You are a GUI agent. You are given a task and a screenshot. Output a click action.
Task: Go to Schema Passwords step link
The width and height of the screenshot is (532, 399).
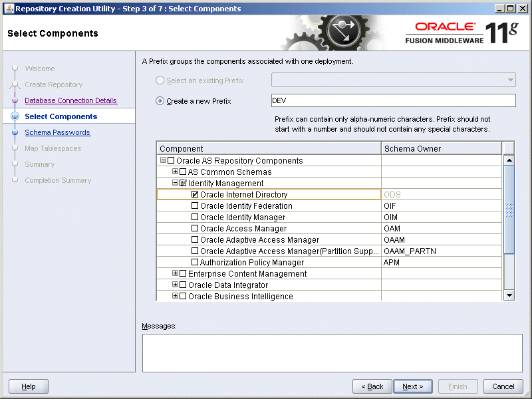click(x=58, y=132)
